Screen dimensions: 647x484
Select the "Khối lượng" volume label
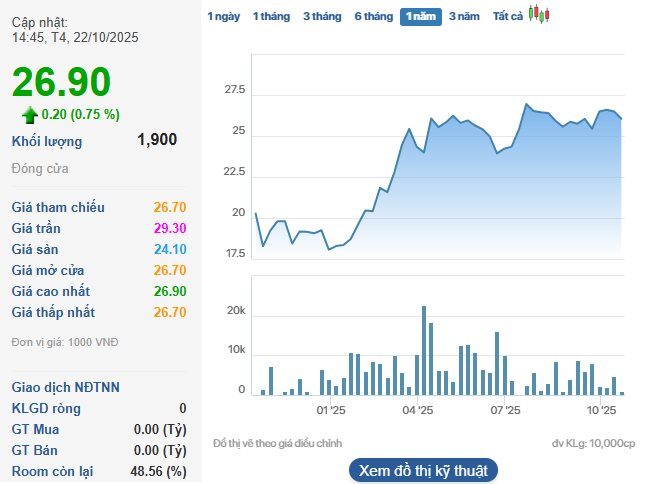[x=47, y=141]
